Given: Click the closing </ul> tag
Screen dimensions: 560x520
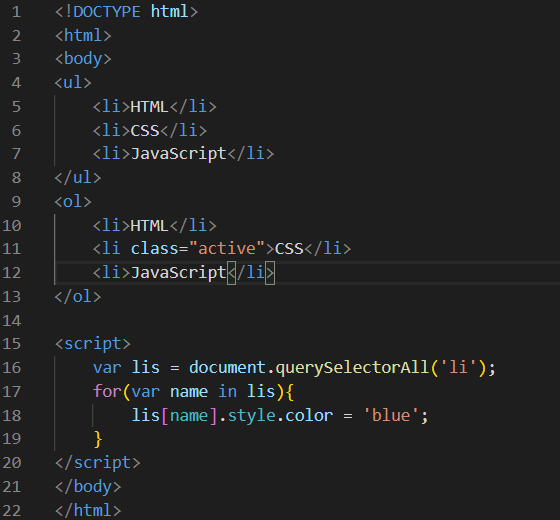Looking at the screenshot, I should 78,178.
